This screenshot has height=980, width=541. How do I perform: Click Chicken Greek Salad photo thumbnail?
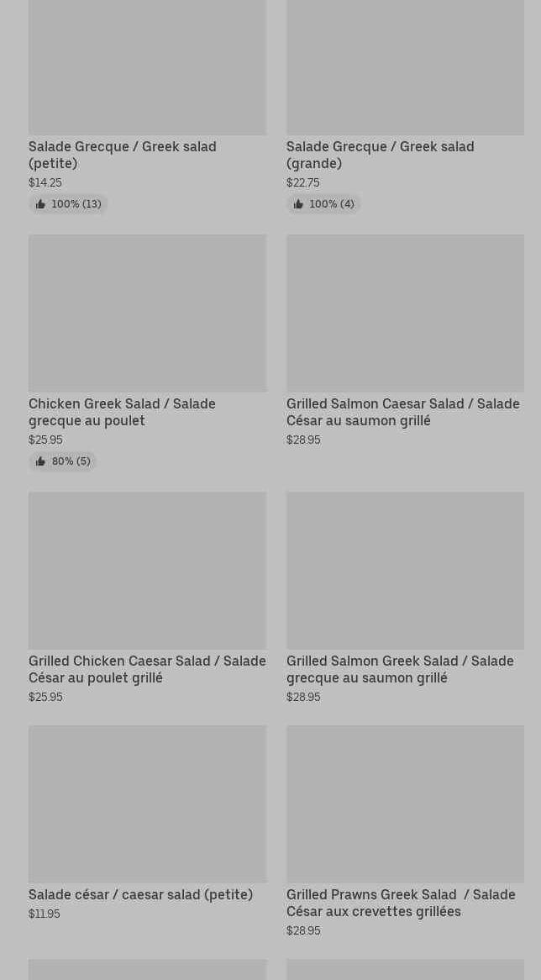click(147, 313)
